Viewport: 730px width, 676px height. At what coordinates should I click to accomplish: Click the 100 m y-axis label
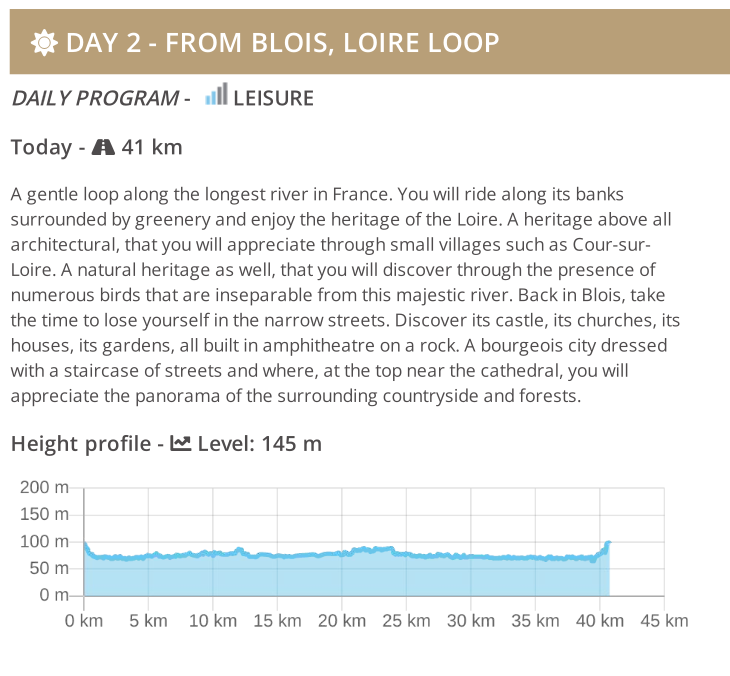[44, 541]
